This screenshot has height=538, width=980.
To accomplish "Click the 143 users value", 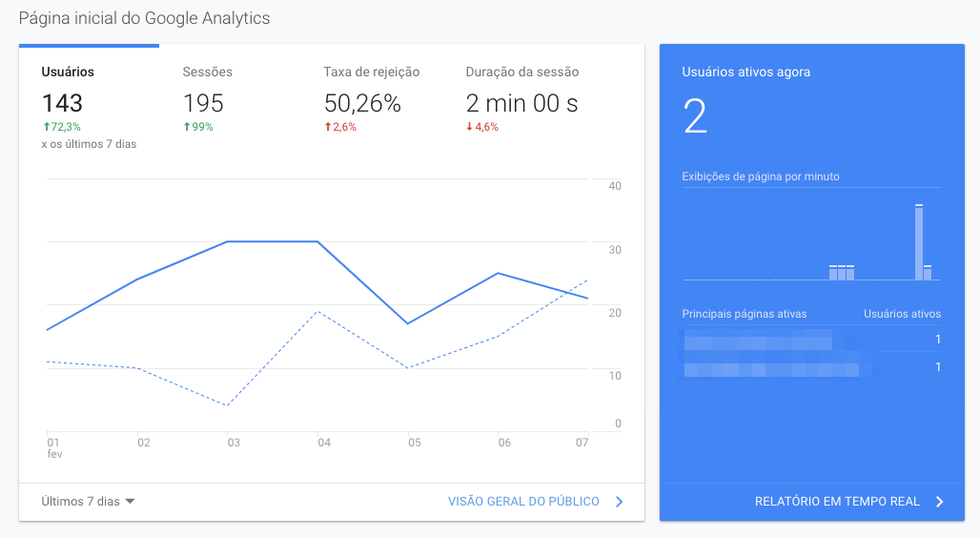I will pos(62,103).
